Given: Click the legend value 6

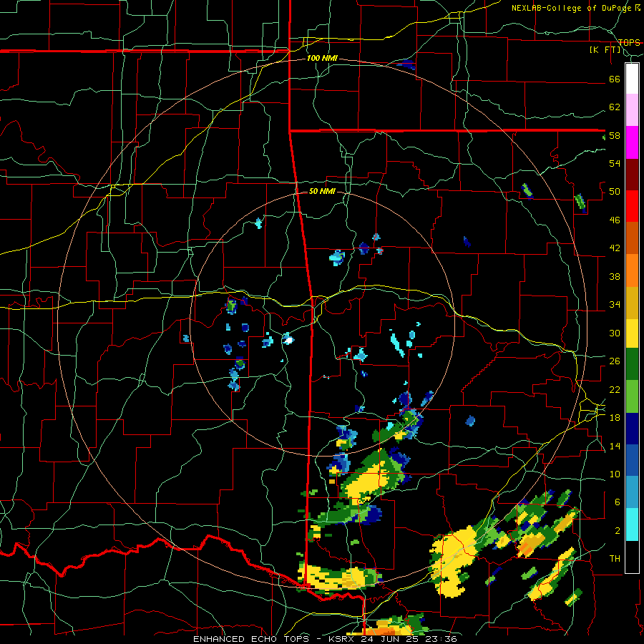Looking at the screenshot, I should (x=618, y=502).
